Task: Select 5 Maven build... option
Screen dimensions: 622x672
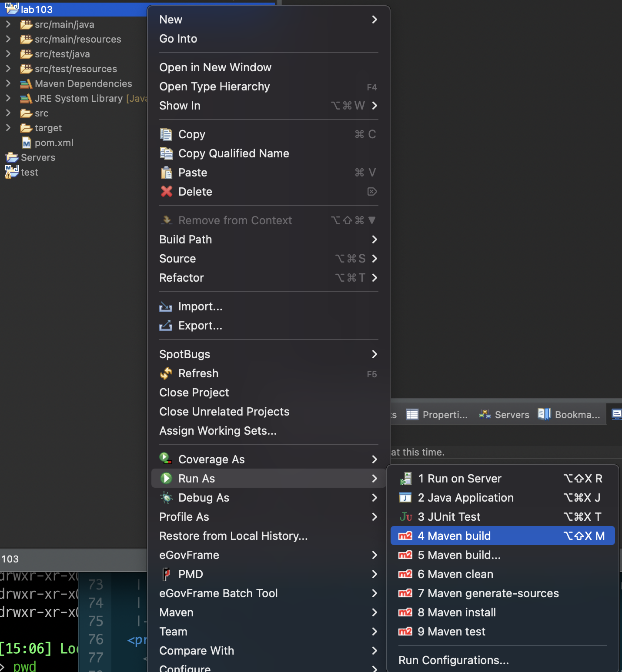Action: pos(503,555)
